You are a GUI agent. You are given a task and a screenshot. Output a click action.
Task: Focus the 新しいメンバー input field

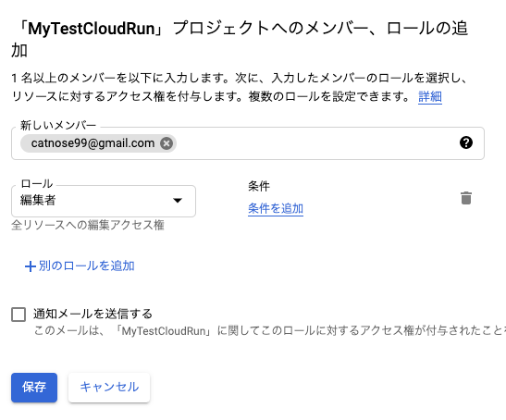click(248, 143)
